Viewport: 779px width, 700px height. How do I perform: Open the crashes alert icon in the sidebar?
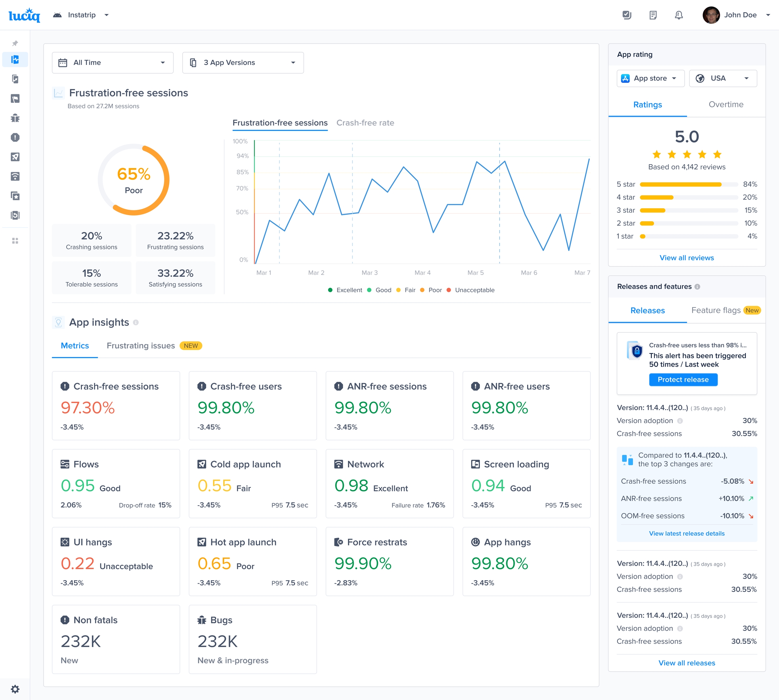pos(15,137)
